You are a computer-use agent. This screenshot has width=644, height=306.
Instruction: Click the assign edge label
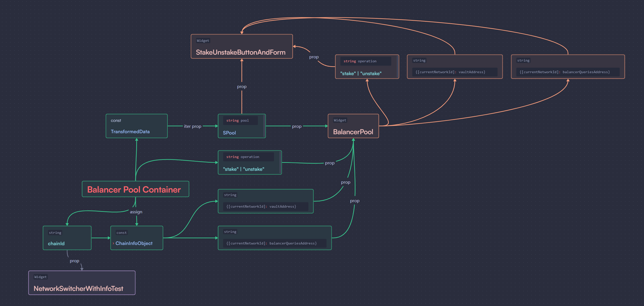tap(136, 212)
